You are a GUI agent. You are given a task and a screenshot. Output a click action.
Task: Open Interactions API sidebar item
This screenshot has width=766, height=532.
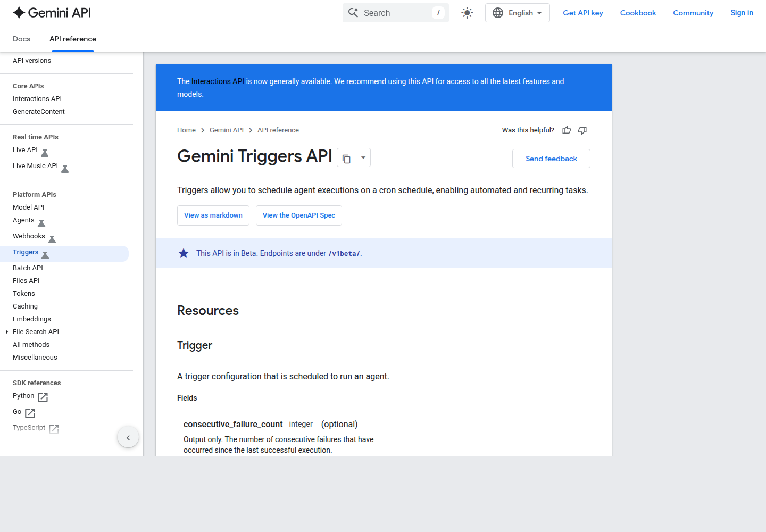point(37,99)
